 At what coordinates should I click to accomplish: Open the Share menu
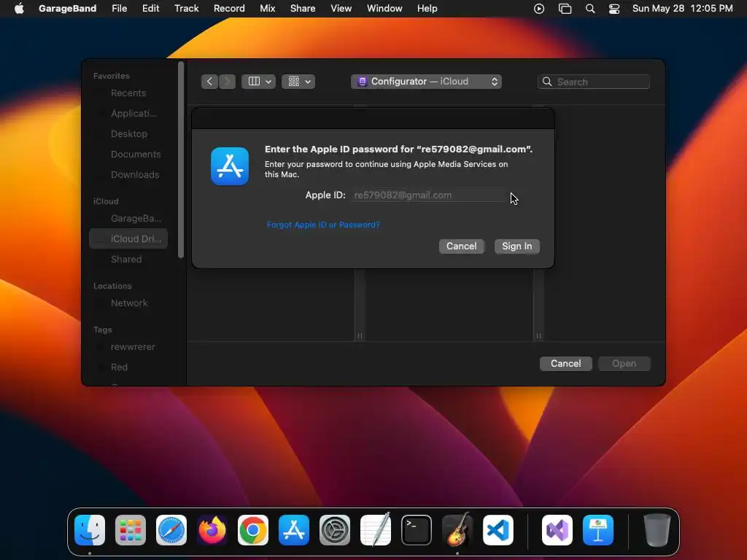pyautogui.click(x=303, y=8)
